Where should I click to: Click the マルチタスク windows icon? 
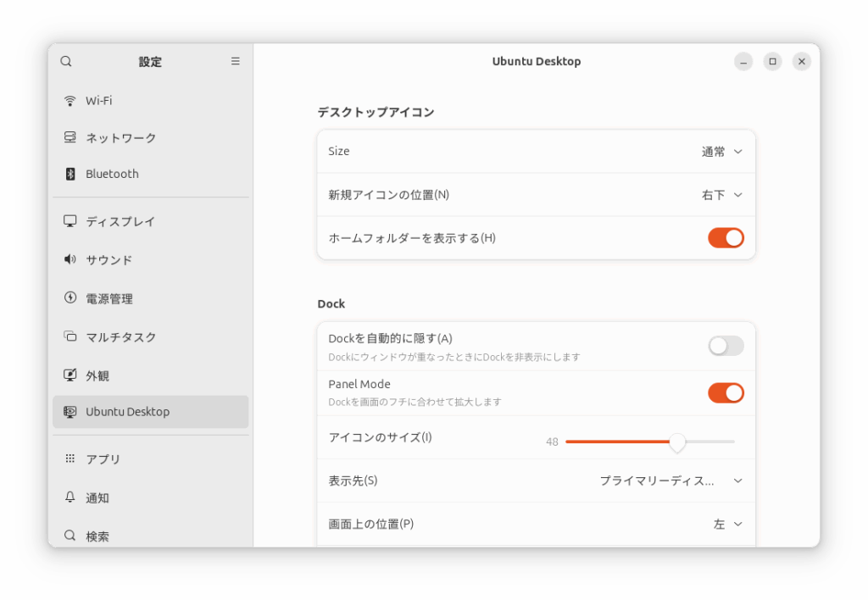pyautogui.click(x=70, y=336)
